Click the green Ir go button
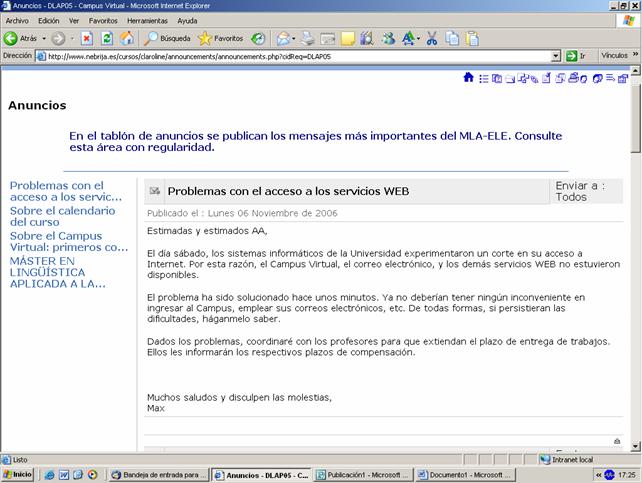Image resolution: width=642 pixels, height=483 pixels. tap(576, 56)
